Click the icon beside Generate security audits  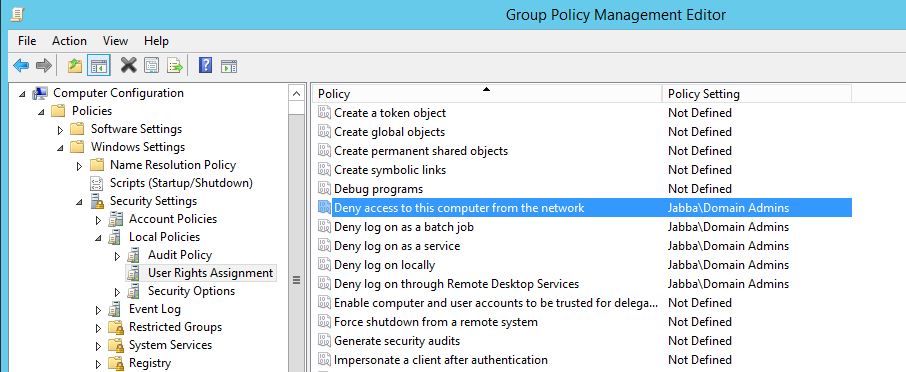pyautogui.click(x=324, y=341)
